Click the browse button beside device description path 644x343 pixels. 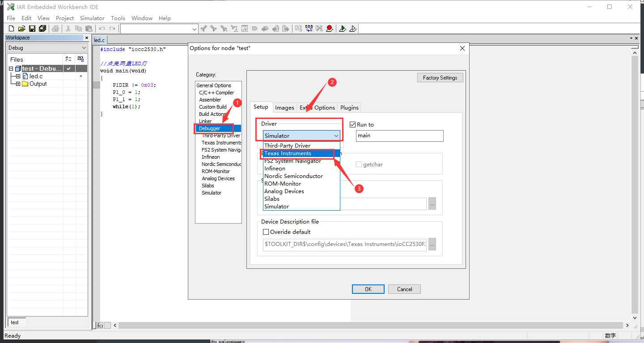pos(432,245)
